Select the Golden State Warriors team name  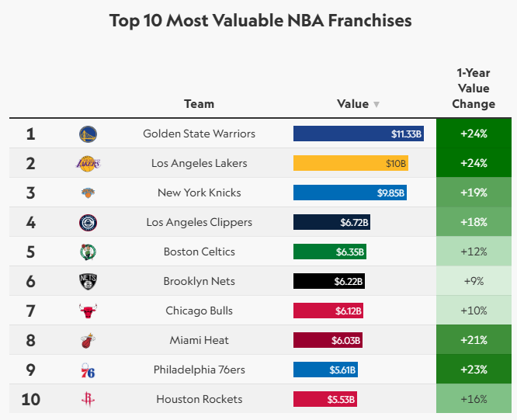pos(199,134)
